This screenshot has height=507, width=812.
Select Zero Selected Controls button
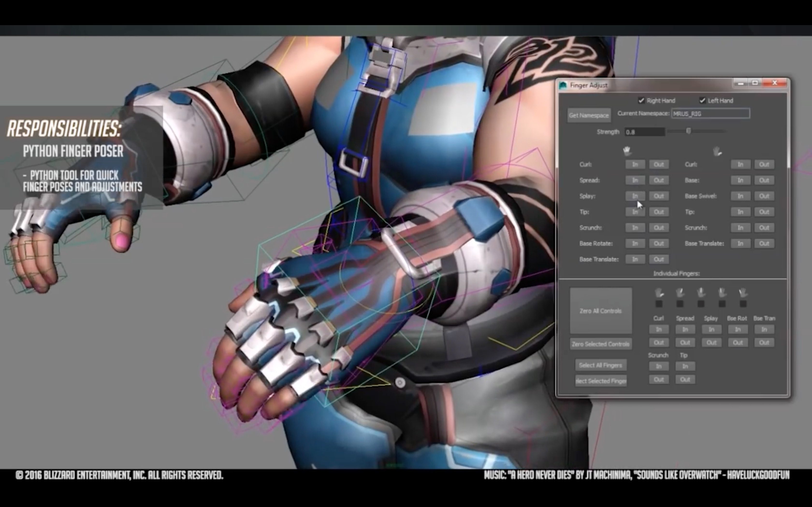pos(601,344)
